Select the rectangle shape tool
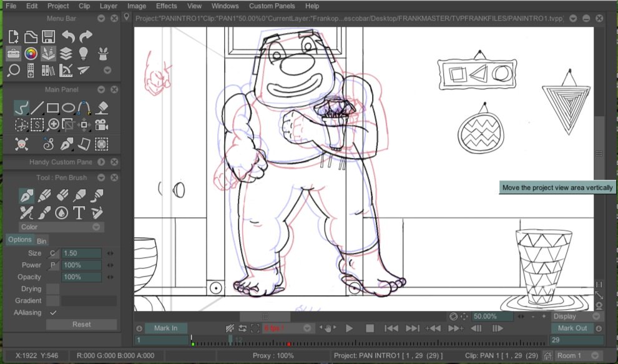Screen dimensions: 618x364 coord(53,107)
